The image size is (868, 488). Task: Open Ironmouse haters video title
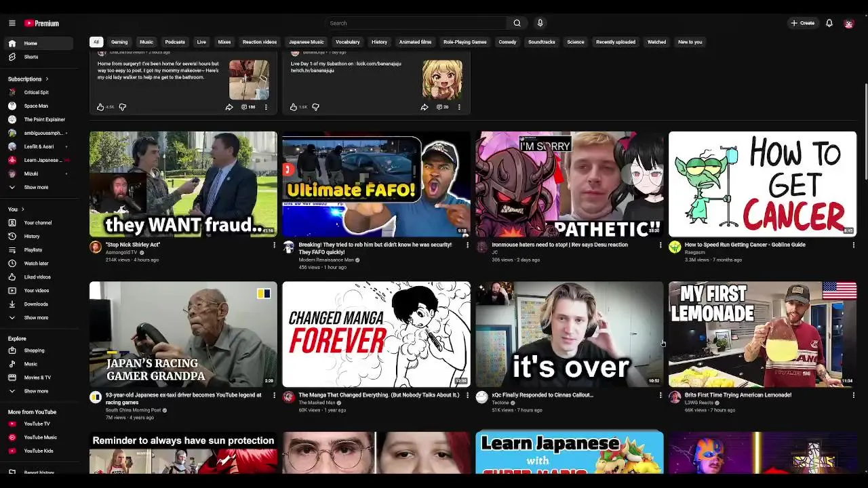tap(559, 245)
